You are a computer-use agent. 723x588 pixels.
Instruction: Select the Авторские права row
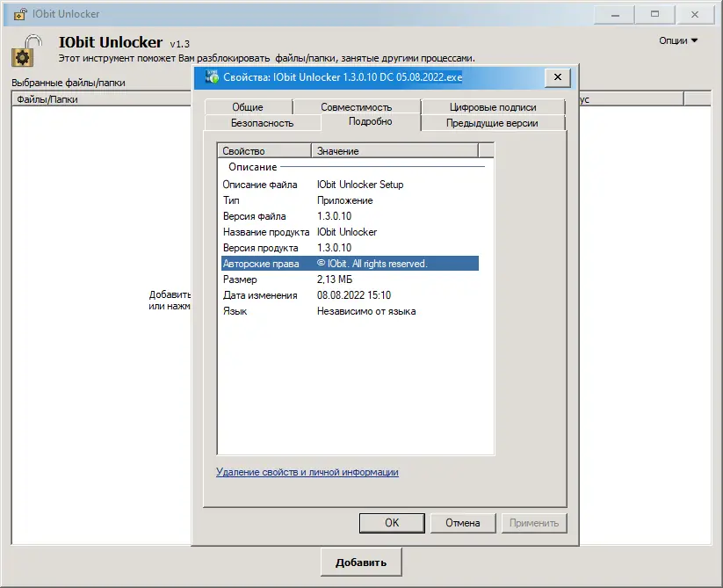pos(350,264)
